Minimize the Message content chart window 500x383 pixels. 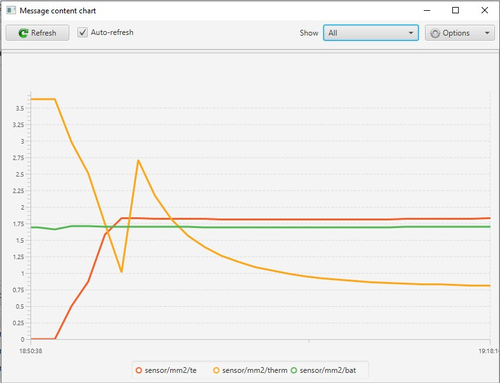click(x=427, y=11)
